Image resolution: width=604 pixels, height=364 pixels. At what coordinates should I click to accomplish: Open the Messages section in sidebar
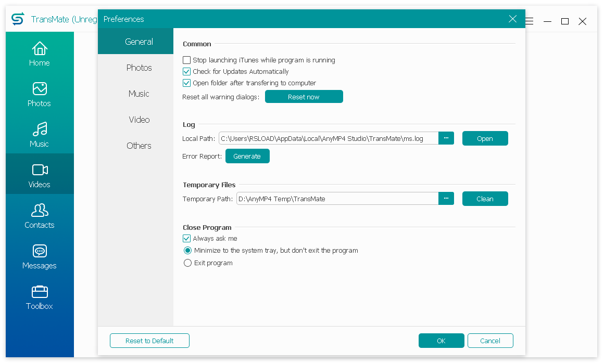pyautogui.click(x=40, y=257)
